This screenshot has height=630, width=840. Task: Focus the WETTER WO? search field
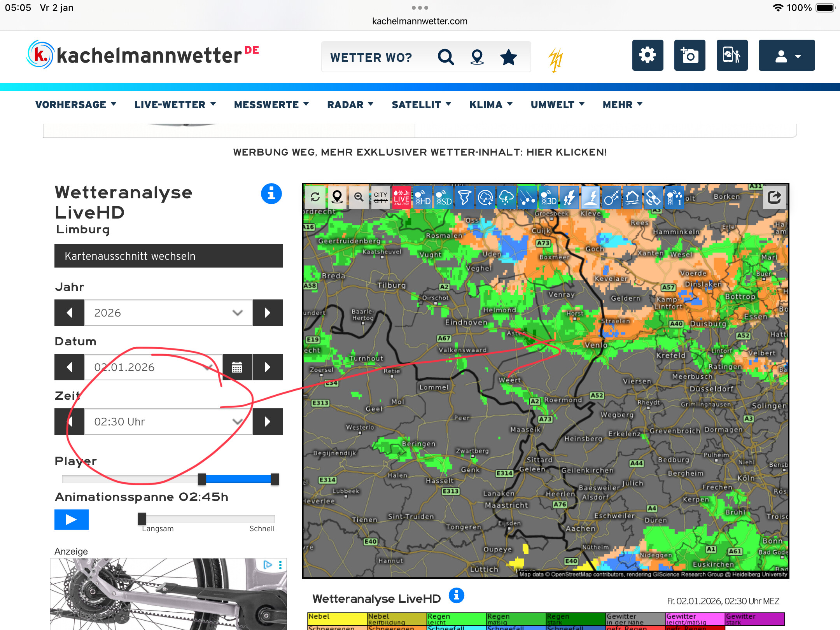coord(371,57)
